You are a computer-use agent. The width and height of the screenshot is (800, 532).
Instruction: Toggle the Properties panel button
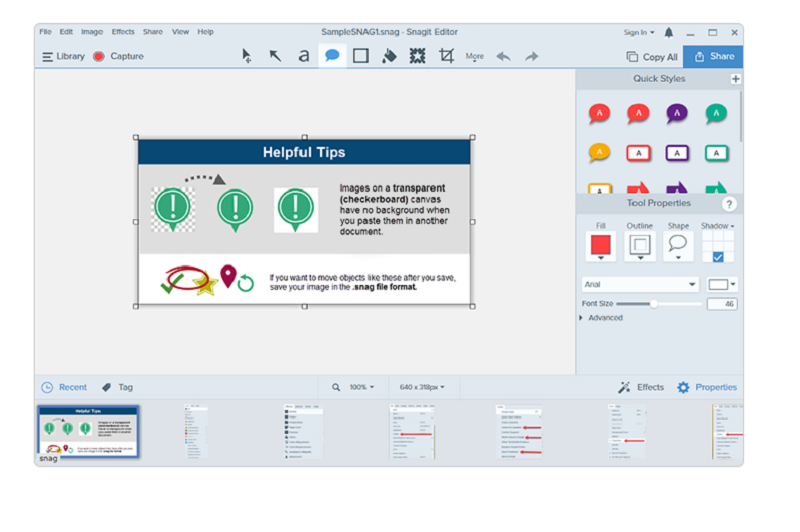pyautogui.click(x=707, y=387)
